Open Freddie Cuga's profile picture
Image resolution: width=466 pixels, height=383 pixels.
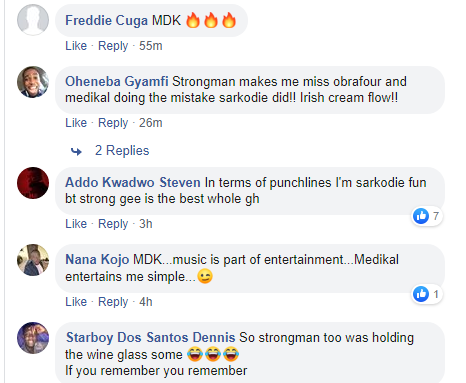[x=33, y=19]
